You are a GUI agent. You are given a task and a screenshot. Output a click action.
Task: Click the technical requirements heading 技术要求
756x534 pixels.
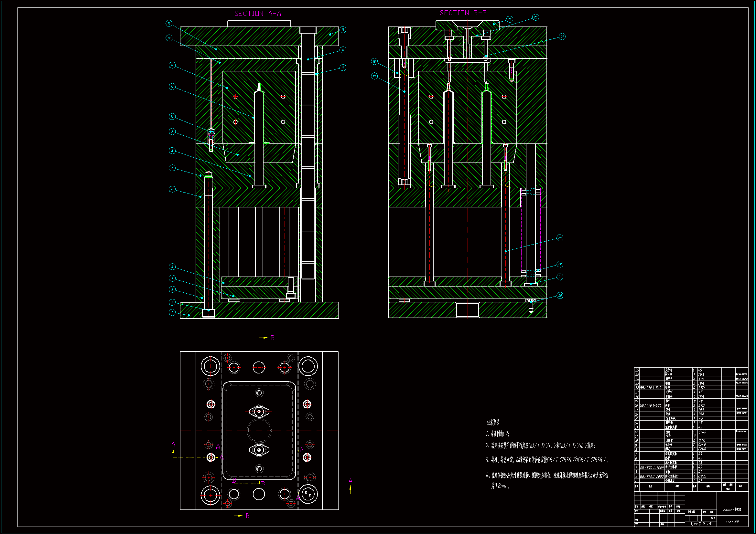[x=493, y=422]
